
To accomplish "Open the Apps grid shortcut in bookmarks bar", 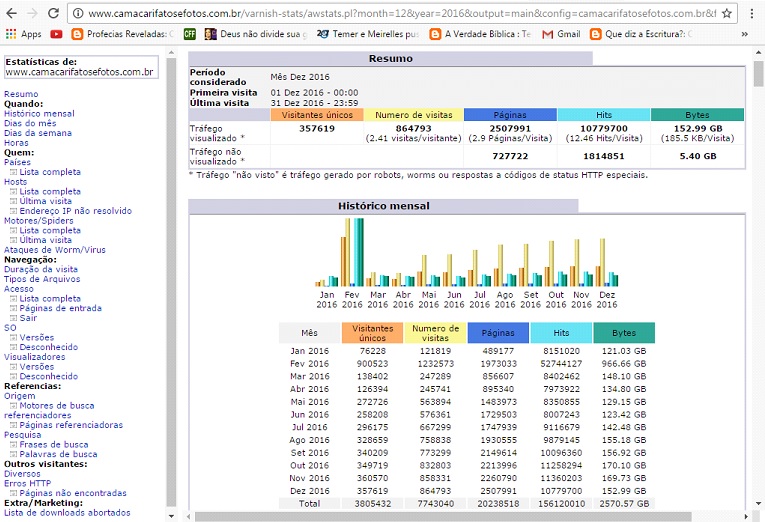I will 23,33.
